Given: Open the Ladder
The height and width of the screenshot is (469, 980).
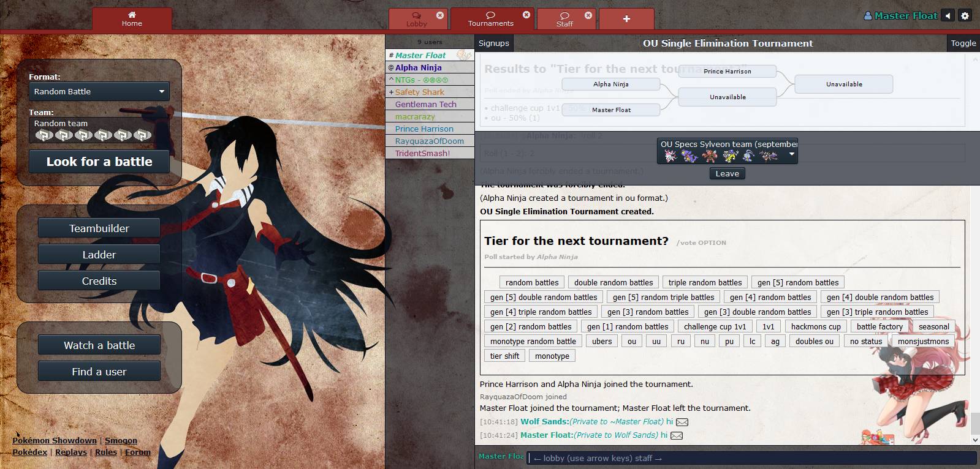Looking at the screenshot, I should (x=99, y=255).
